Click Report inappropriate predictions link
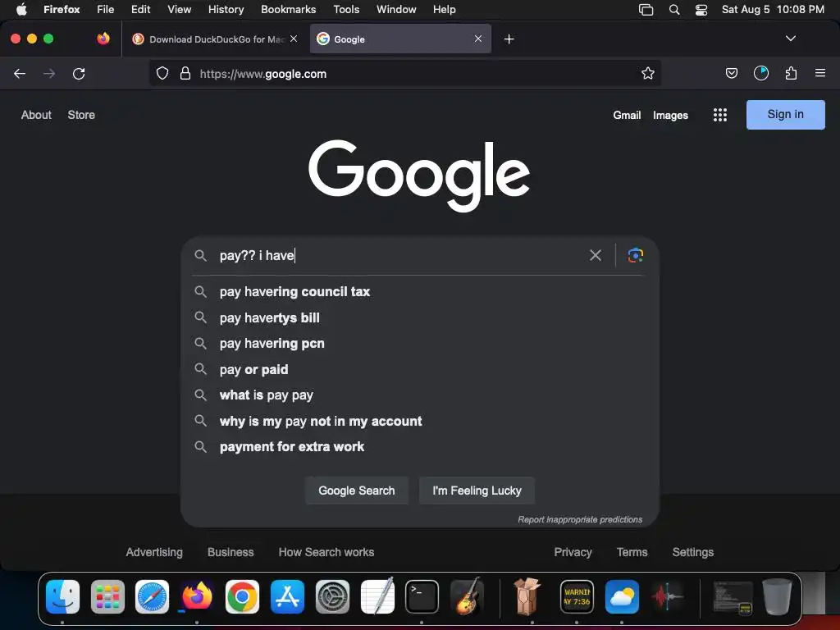Viewport: 840px width, 630px height. 580,519
